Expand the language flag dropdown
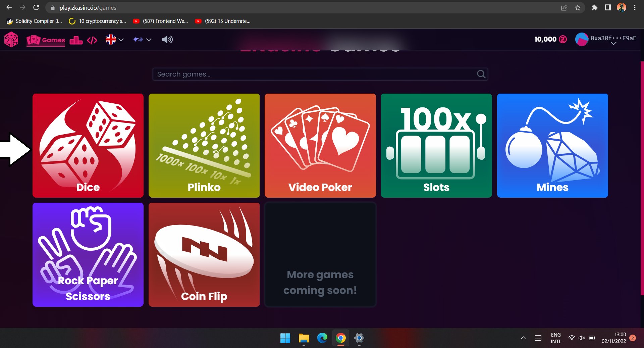 [x=114, y=40]
